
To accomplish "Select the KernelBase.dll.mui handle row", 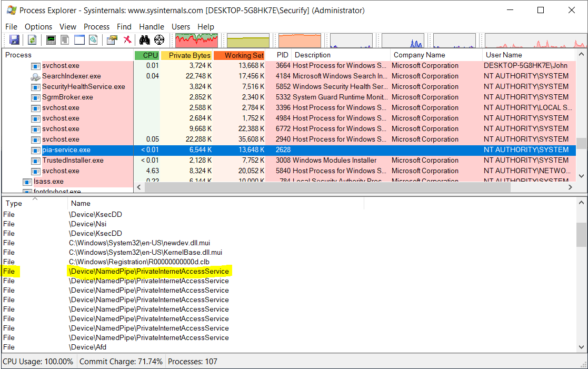I will click(289, 252).
